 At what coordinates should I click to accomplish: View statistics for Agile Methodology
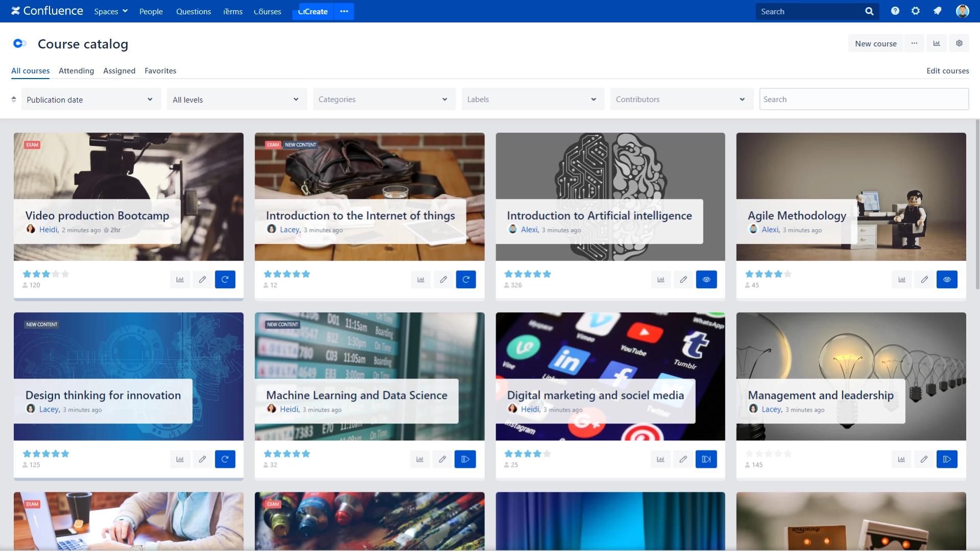tap(902, 280)
